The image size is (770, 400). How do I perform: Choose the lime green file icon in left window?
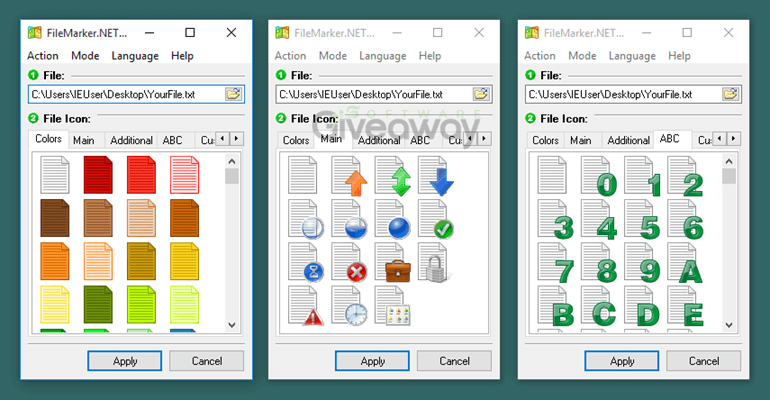tap(141, 304)
